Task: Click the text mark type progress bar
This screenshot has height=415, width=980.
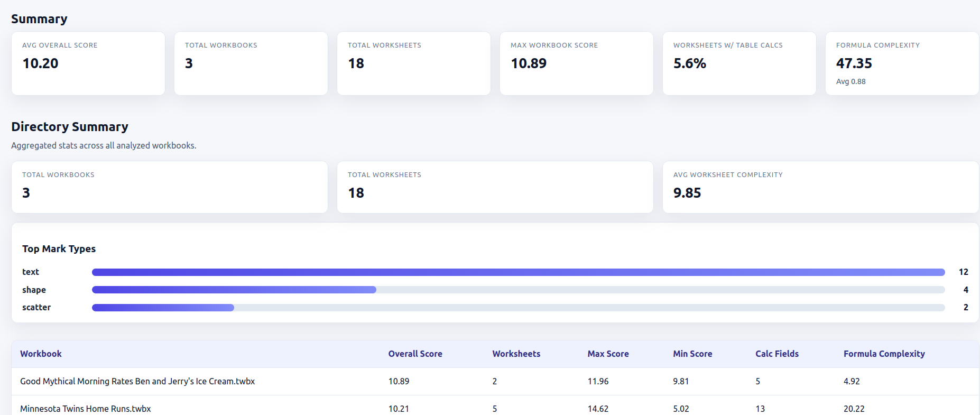Action: 518,272
